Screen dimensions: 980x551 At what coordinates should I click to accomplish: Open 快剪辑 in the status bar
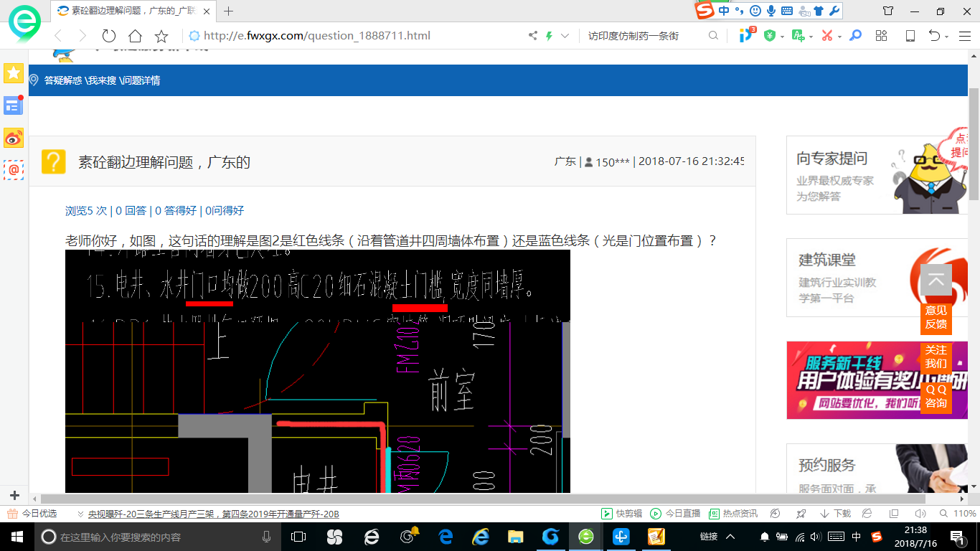coord(622,514)
